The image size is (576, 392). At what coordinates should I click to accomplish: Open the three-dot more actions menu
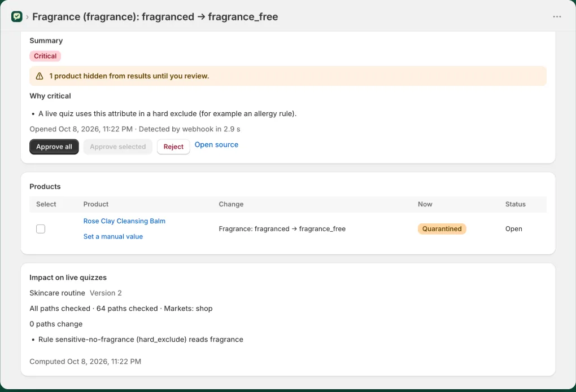click(557, 16)
